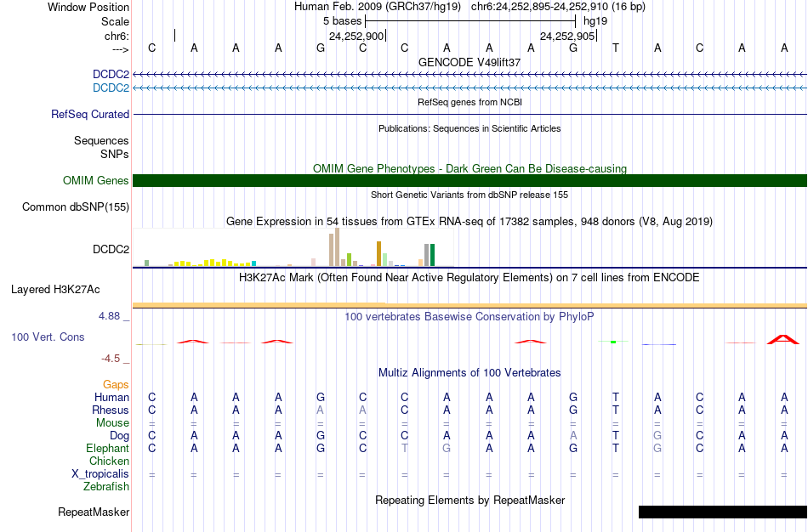Screen dimensions: 808x532
Task: Click the DCDC2 GTEx expression label
Action: point(111,249)
